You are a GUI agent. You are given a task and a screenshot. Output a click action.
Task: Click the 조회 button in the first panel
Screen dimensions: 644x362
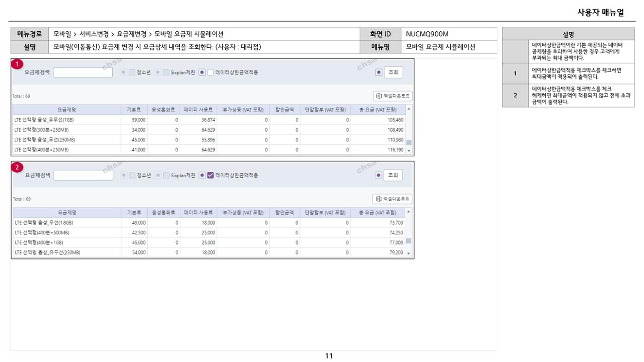[x=393, y=72]
